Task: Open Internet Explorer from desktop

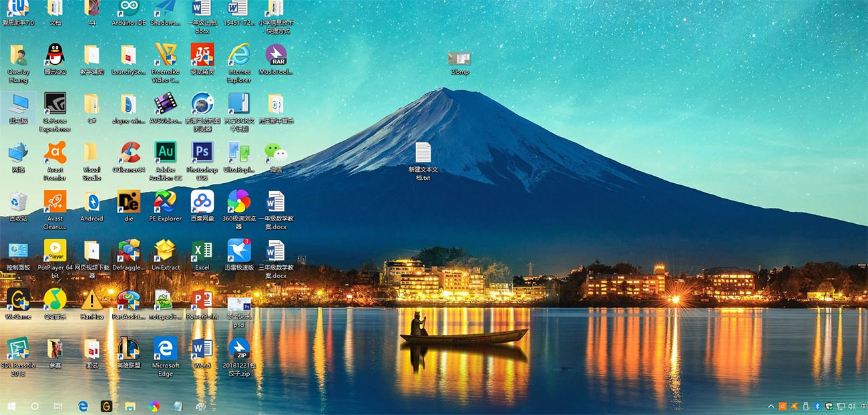Action: click(x=238, y=55)
